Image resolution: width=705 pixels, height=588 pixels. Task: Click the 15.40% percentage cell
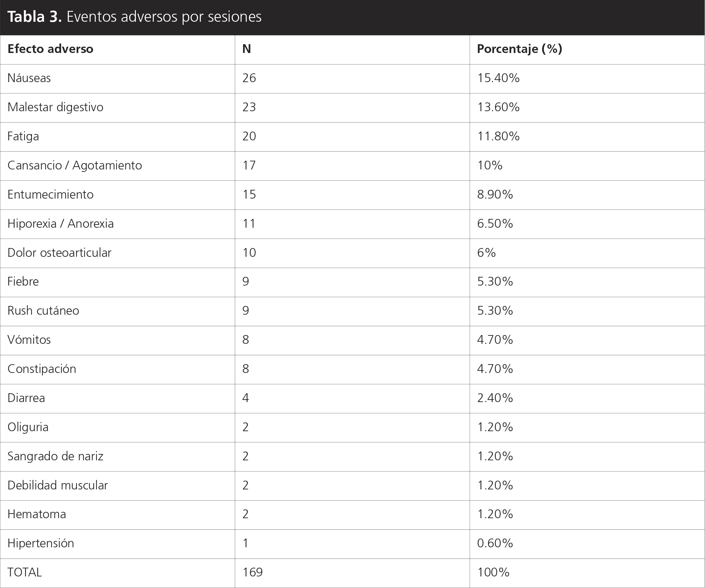click(x=498, y=78)
